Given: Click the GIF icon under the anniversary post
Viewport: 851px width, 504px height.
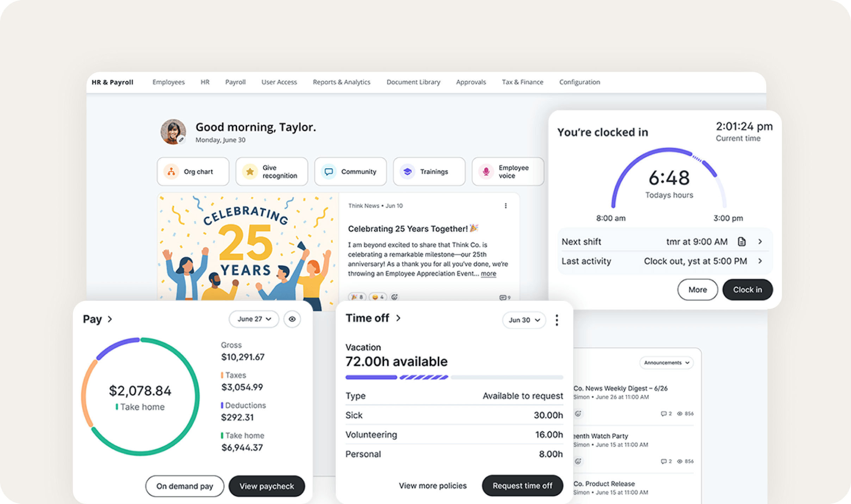Looking at the screenshot, I should pos(394,297).
